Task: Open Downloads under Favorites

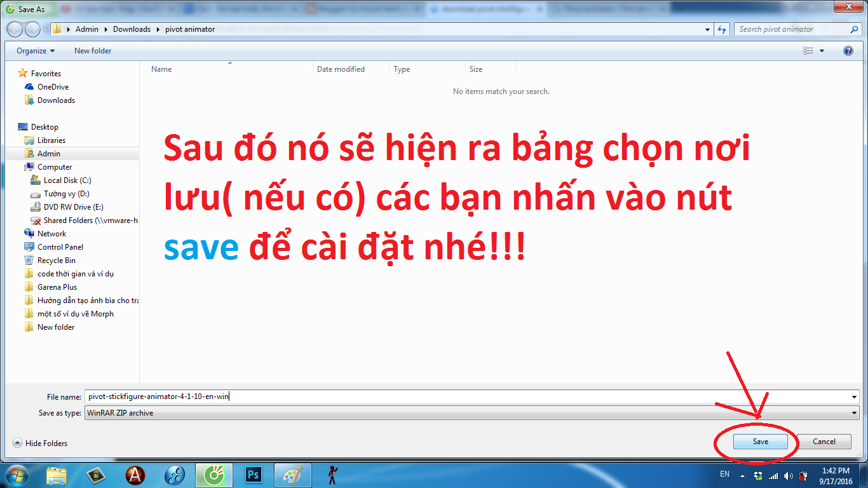Action: (56, 100)
